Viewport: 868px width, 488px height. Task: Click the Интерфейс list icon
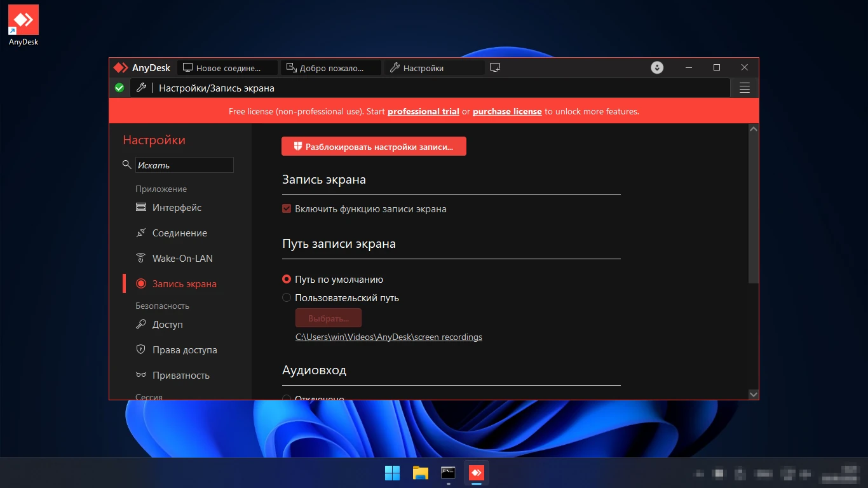141,207
